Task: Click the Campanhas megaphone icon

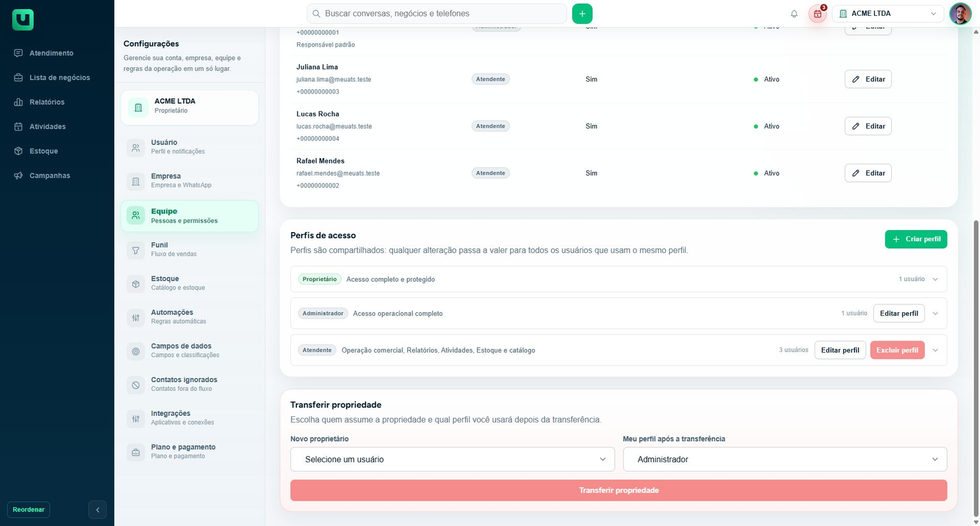Action: 18,176
